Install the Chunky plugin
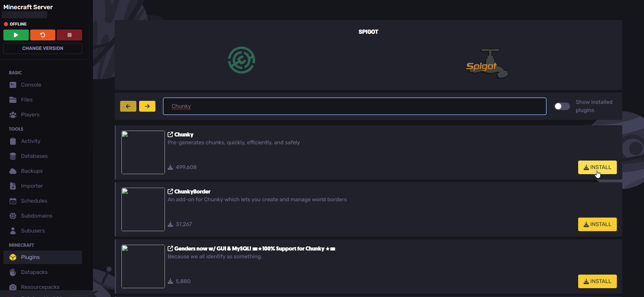The height and width of the screenshot is (297, 644). point(597,167)
